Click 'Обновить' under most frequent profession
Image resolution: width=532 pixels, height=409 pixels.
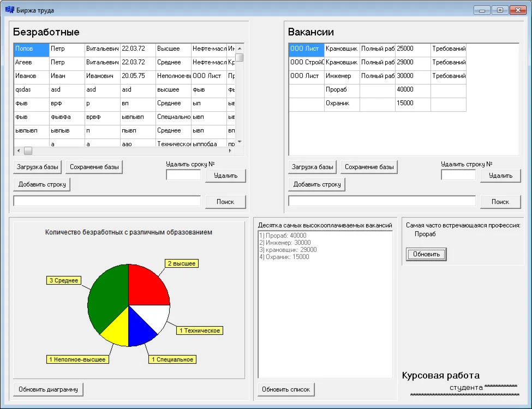point(426,254)
